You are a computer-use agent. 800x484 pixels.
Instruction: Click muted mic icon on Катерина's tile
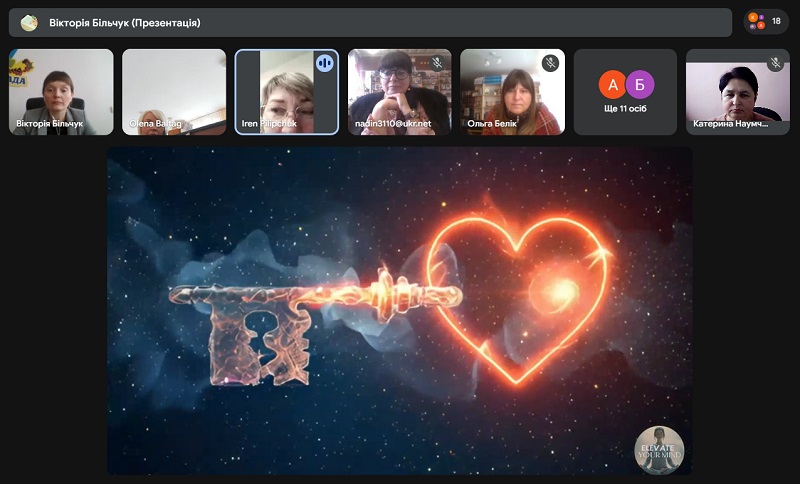click(x=775, y=63)
